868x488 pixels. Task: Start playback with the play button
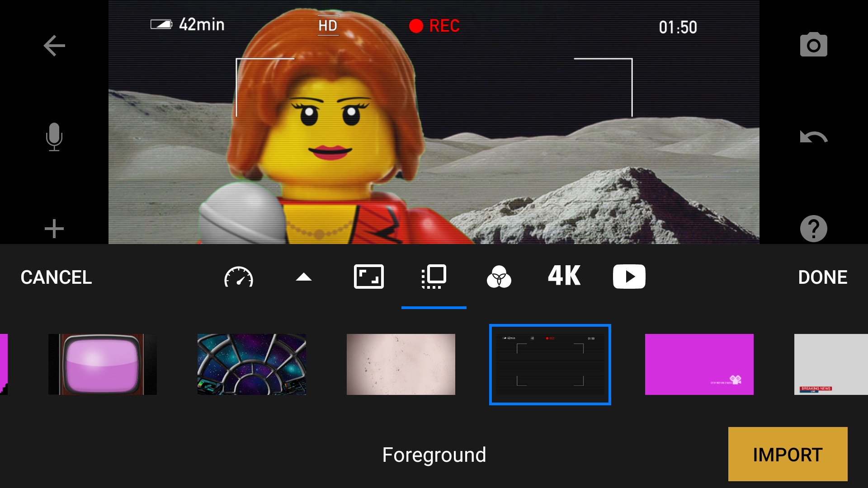[x=629, y=277]
